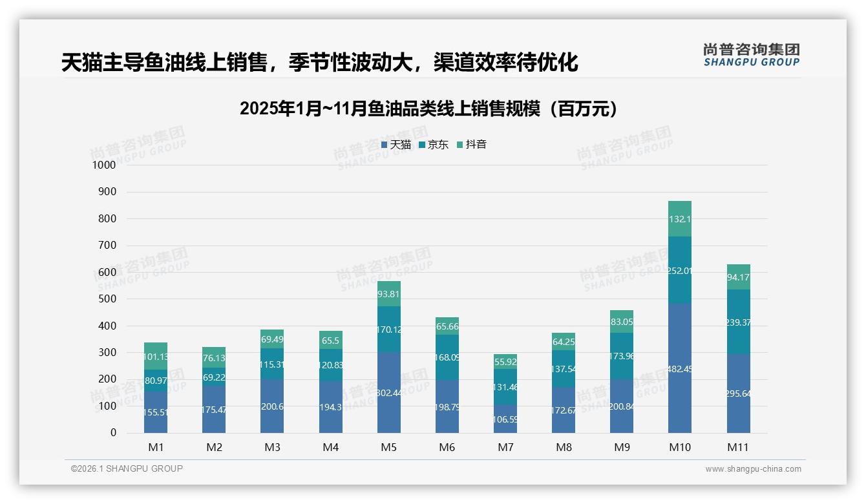This screenshot has height=504, width=866.
Task: Click the teal 京东 segment of M11
Action: (739, 323)
